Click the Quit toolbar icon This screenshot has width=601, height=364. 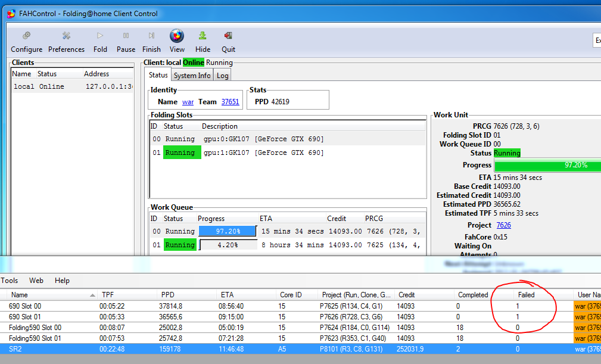[x=228, y=36]
